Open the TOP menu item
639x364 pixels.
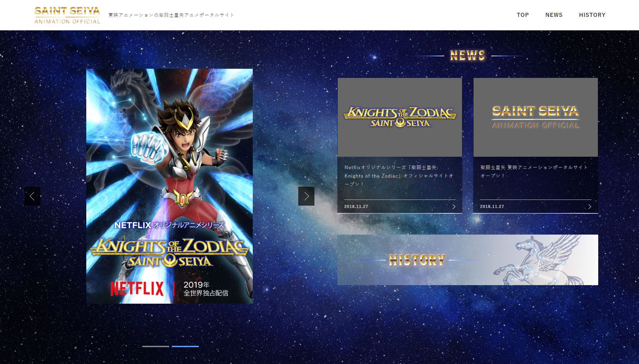[x=523, y=15]
